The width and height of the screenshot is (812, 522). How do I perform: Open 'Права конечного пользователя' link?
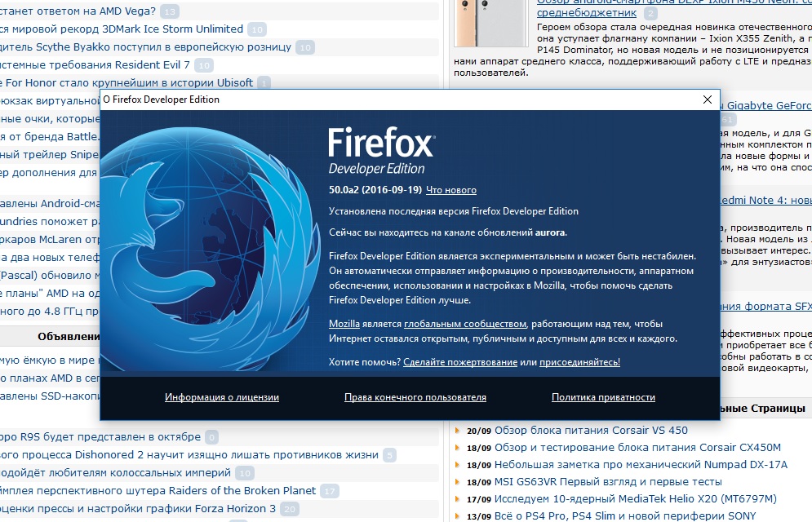pos(415,397)
